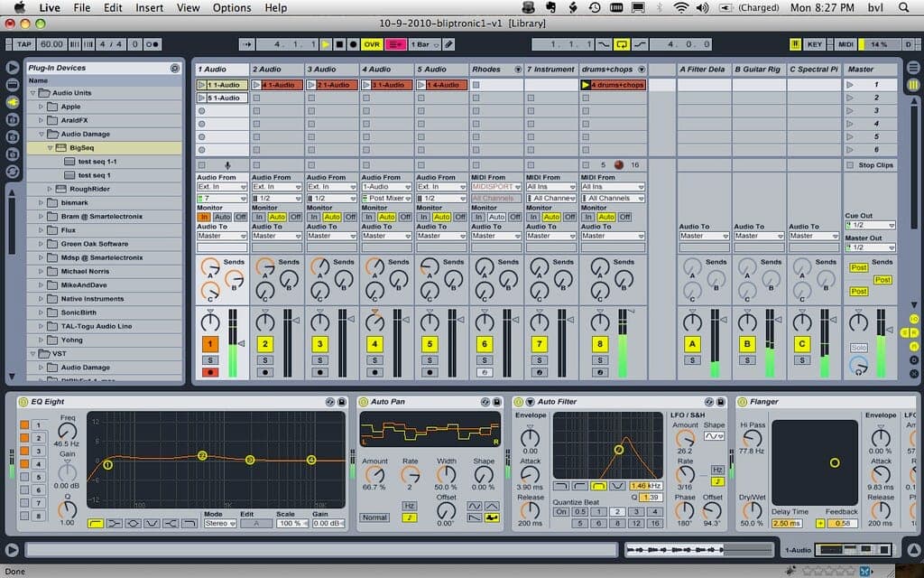The image size is (924, 578).
Task: Arm the global Record button
Action: pyautogui.click(x=353, y=44)
